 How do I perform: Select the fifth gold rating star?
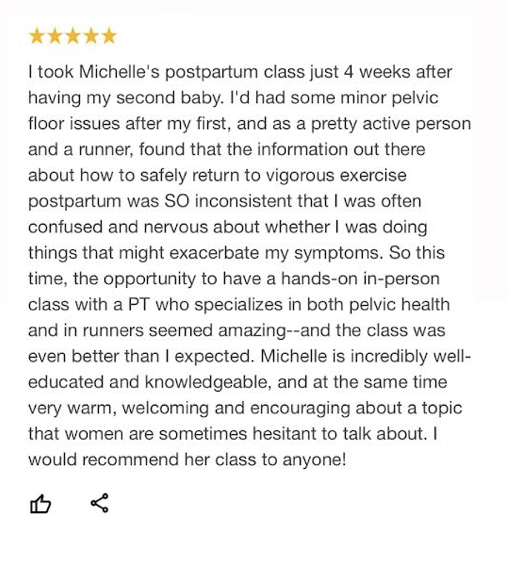point(109,36)
